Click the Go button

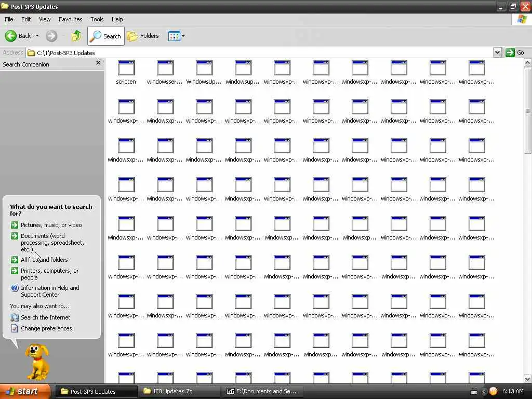coord(515,52)
